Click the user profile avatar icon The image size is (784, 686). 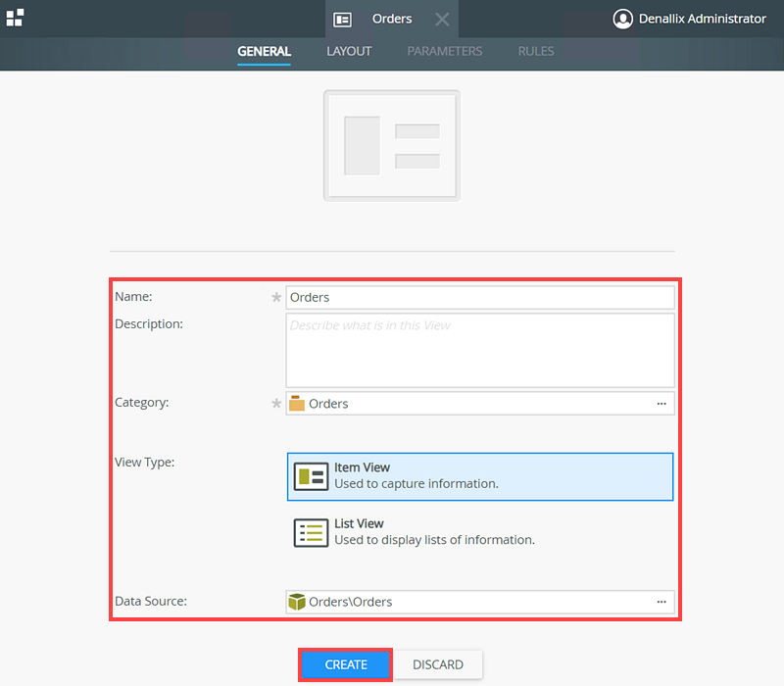(623, 19)
